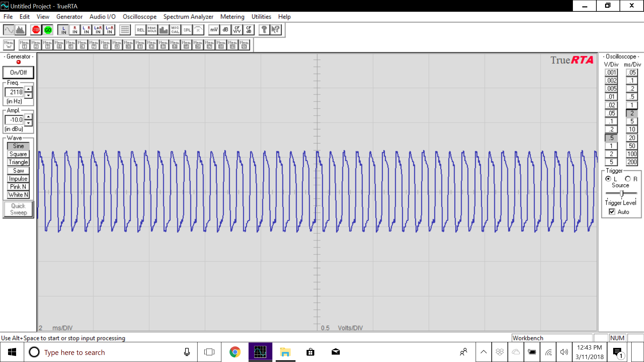644x362 pixels.
Task: Click the red STOP toolbar icon
Action: 36,30
